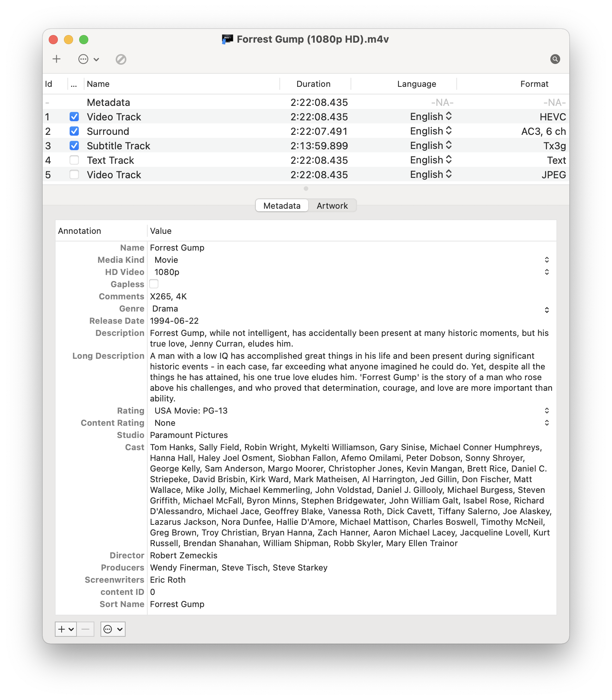Toggle the Gapless checkbox
612x700 pixels.
tap(154, 284)
